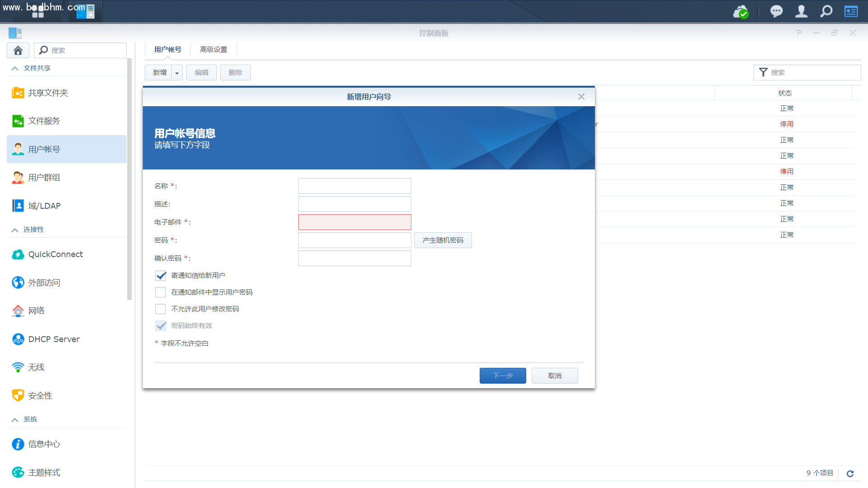Click Cancel (取消) button in wizard

pyautogui.click(x=555, y=376)
